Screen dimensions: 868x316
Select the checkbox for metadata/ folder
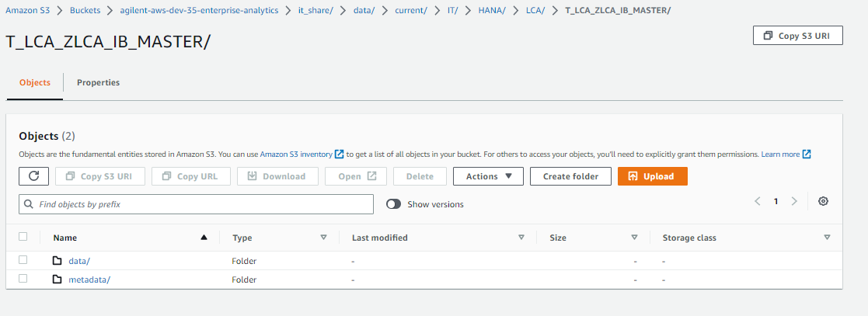tap(23, 279)
